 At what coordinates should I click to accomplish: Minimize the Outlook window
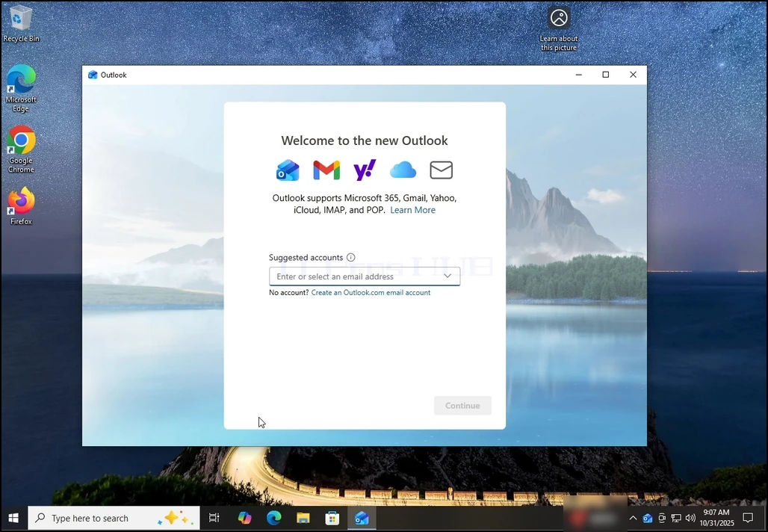tap(578, 75)
